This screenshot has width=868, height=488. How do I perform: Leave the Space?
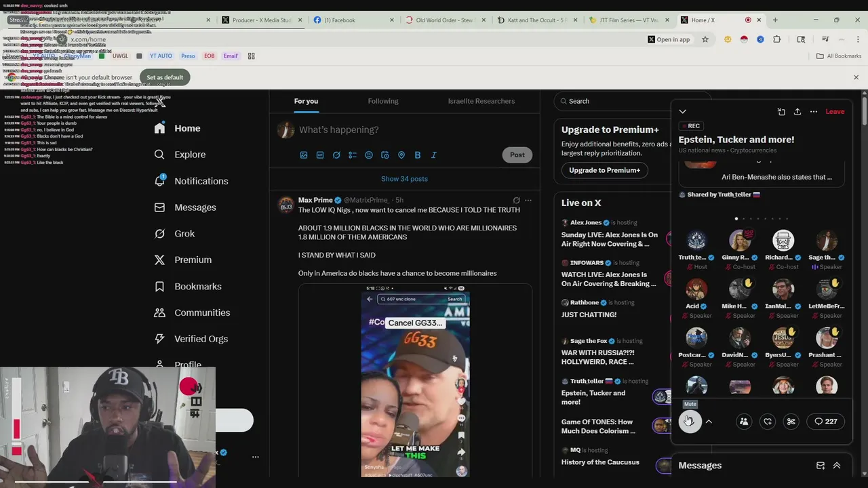coord(835,112)
